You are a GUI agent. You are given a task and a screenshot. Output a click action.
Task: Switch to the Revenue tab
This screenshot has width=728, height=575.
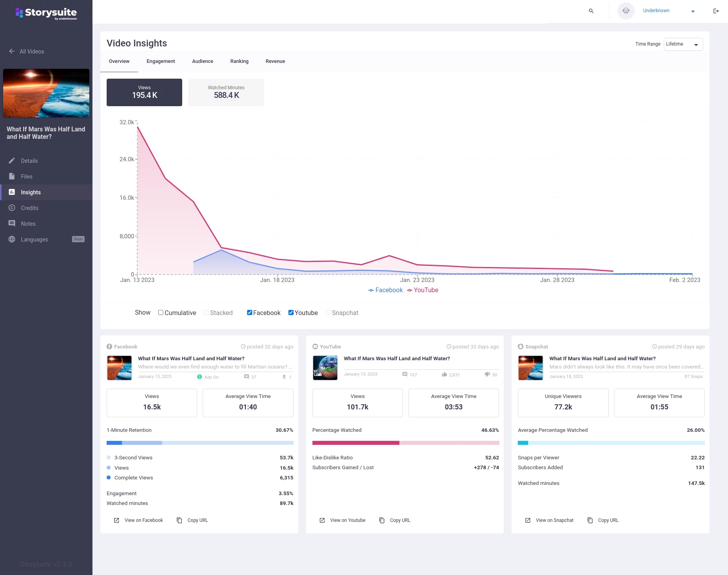coord(275,61)
